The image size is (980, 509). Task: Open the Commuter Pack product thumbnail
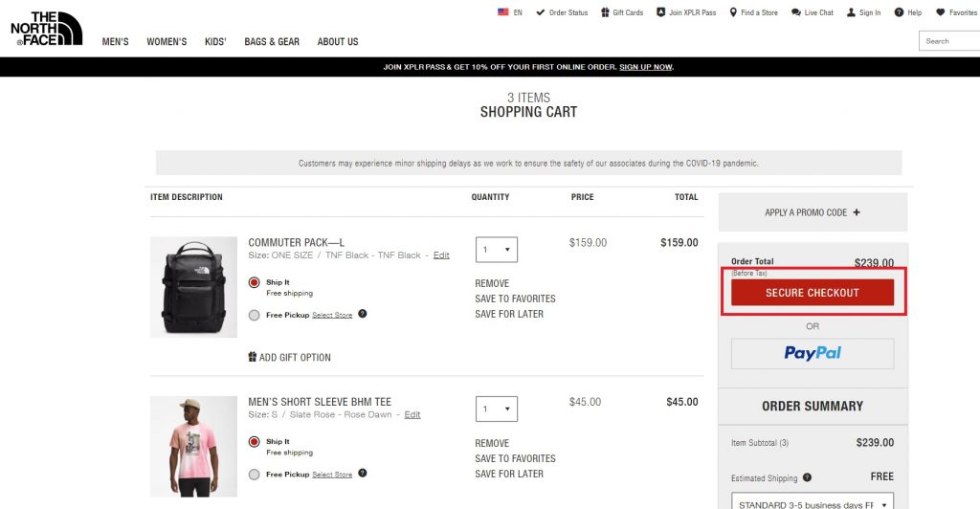(x=193, y=287)
